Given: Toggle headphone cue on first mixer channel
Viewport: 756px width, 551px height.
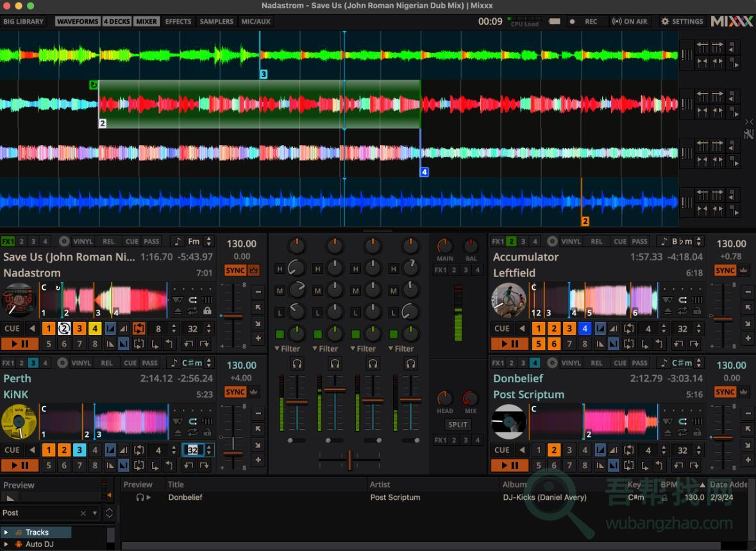Looking at the screenshot, I should coord(297,364).
